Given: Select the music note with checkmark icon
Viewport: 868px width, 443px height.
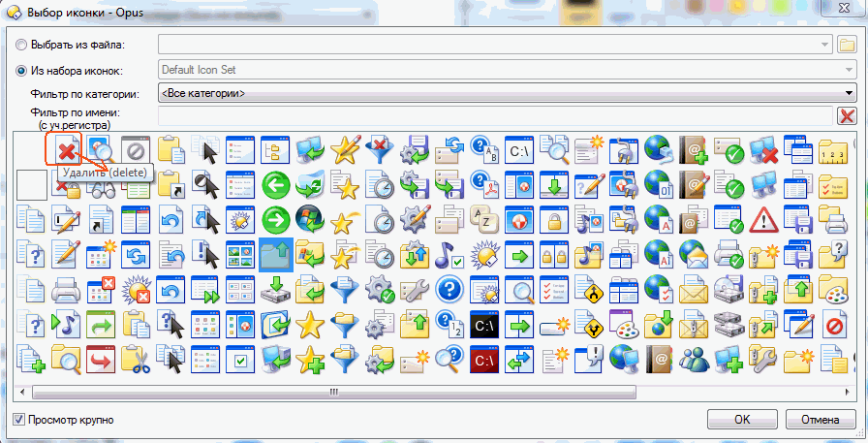Looking at the screenshot, I should [449, 254].
